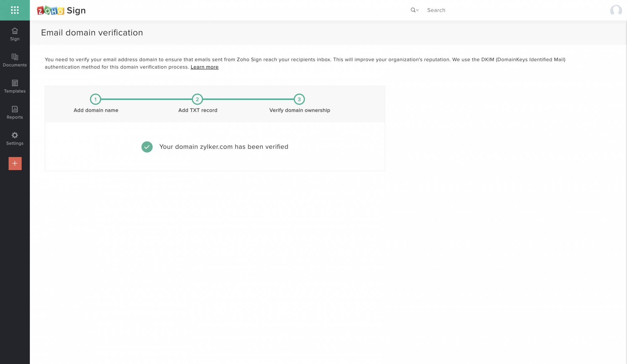Follow the Learn more link
This screenshot has width=627, height=364.
click(x=204, y=67)
